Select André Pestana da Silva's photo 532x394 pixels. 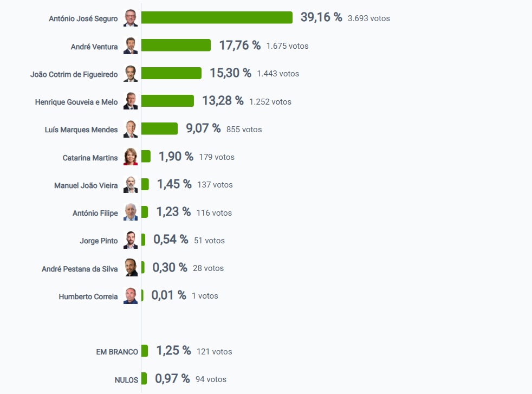131,268
